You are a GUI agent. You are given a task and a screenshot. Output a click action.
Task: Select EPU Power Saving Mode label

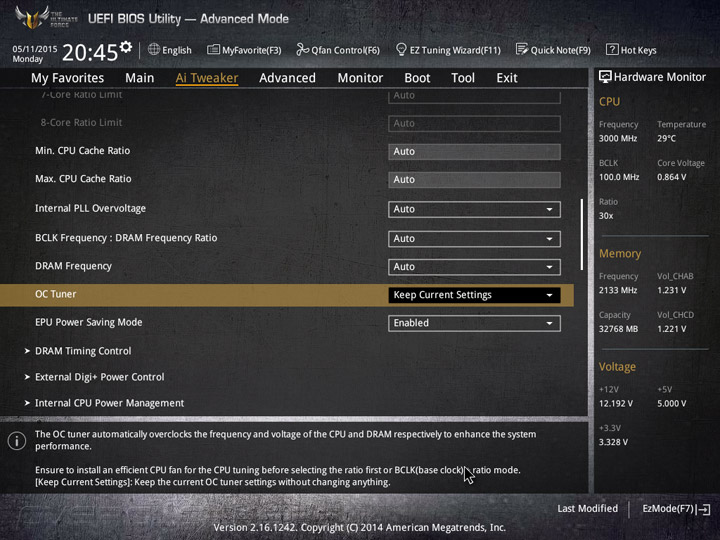coord(89,322)
